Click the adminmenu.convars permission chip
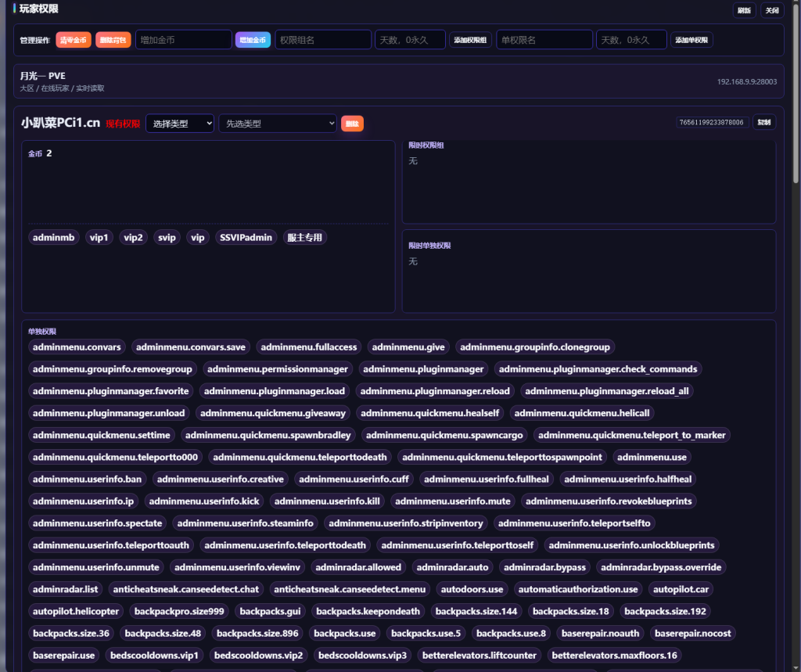The image size is (801, 672). pyautogui.click(x=77, y=347)
